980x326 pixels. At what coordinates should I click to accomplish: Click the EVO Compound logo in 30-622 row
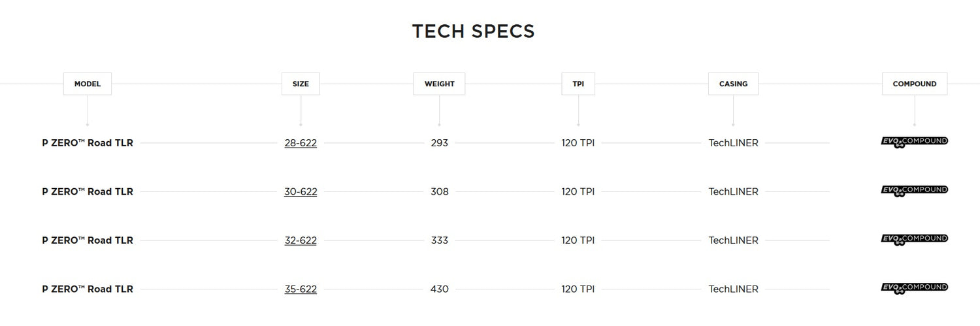[914, 191]
